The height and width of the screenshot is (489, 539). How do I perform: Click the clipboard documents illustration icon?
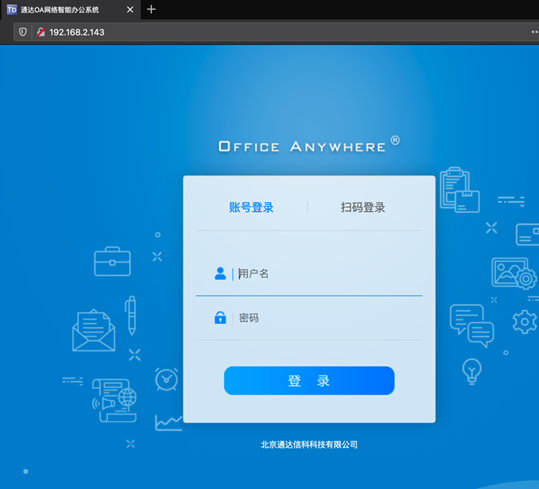pos(460,190)
